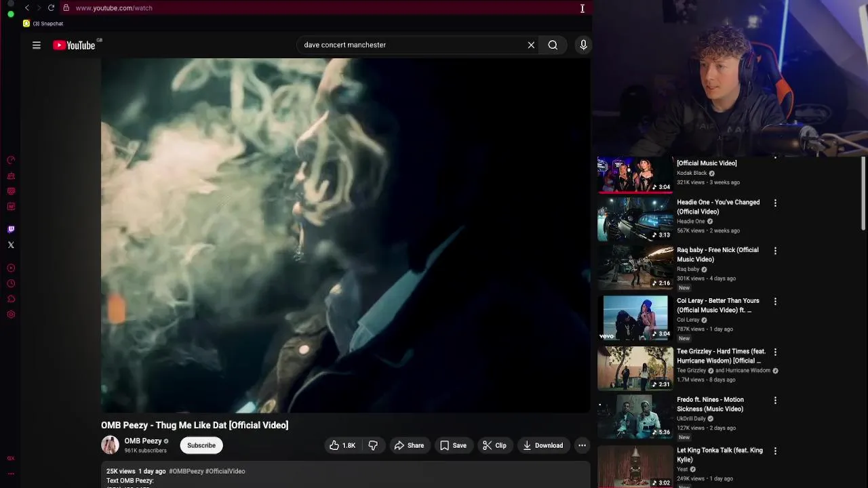Open options menu for Fredo ft. Nines video
Screen dimensions: 868x488
775,401
